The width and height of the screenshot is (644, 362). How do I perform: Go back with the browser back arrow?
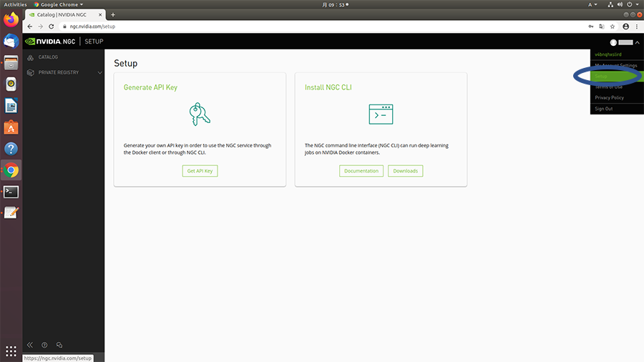(x=29, y=26)
